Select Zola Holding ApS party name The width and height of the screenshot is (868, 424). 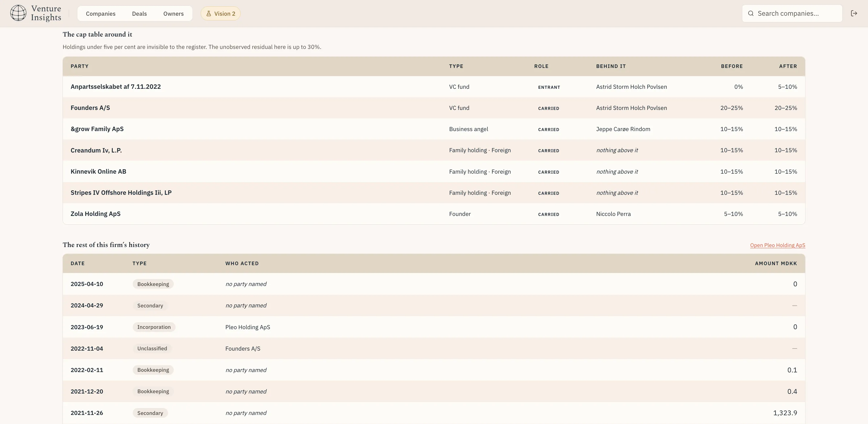point(96,214)
